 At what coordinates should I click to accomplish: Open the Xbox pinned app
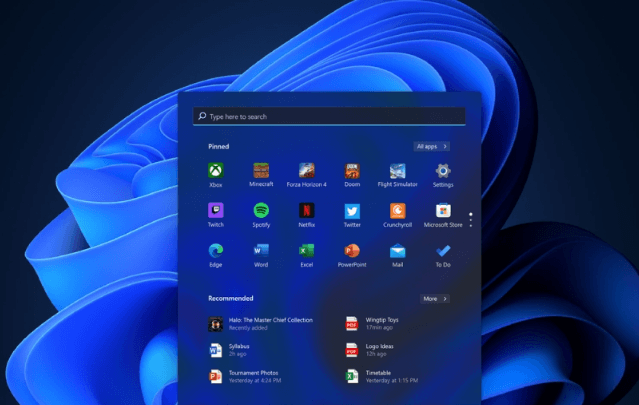[x=216, y=170]
